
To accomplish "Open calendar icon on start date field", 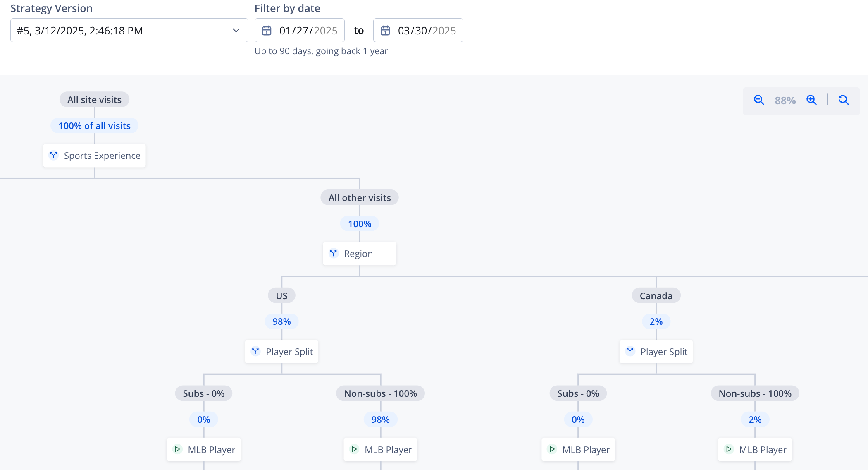I will [x=267, y=31].
